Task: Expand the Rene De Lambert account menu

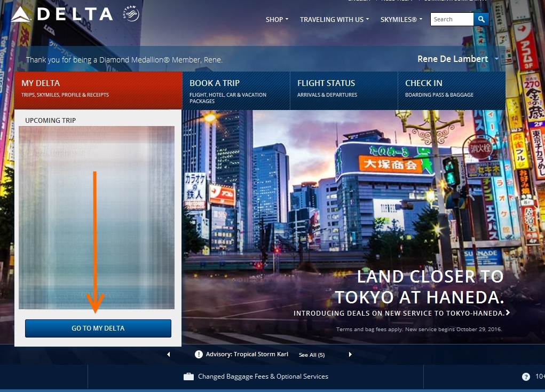Action: (458, 59)
